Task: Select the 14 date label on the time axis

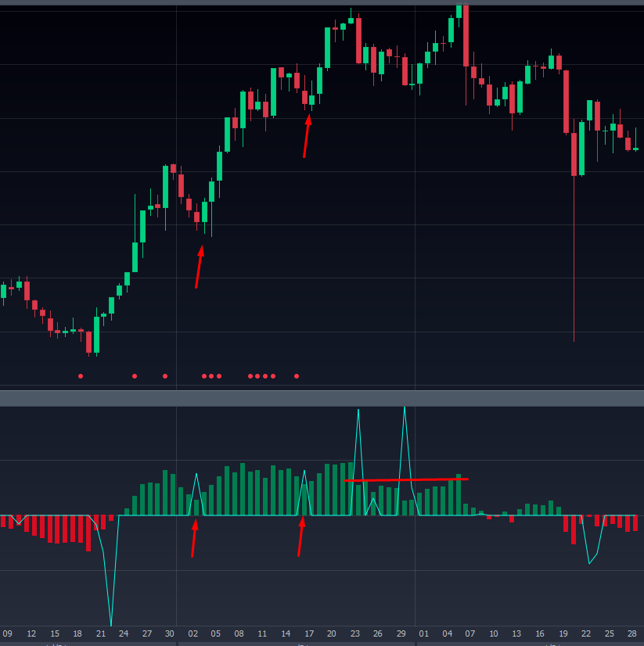Action: pyautogui.click(x=286, y=633)
